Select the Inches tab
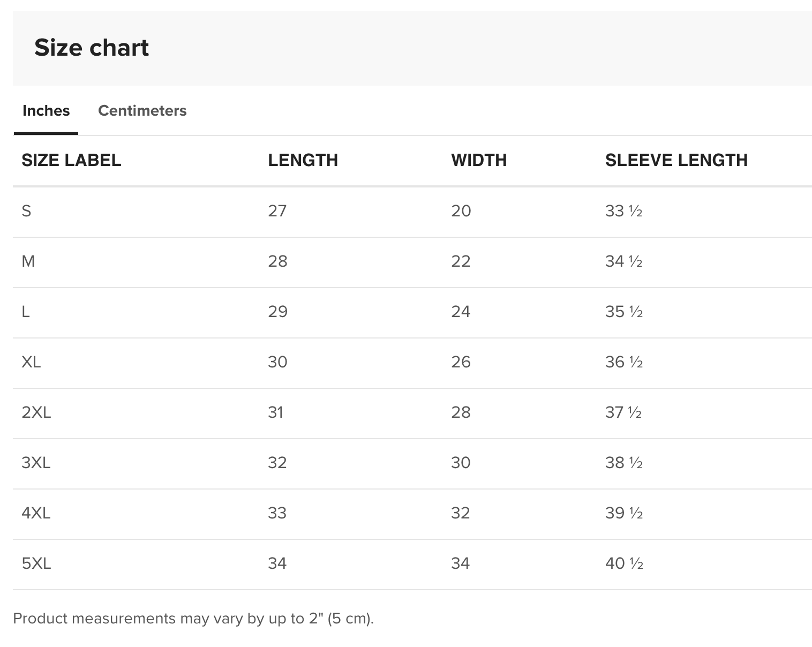This screenshot has height=647, width=812. click(x=46, y=111)
